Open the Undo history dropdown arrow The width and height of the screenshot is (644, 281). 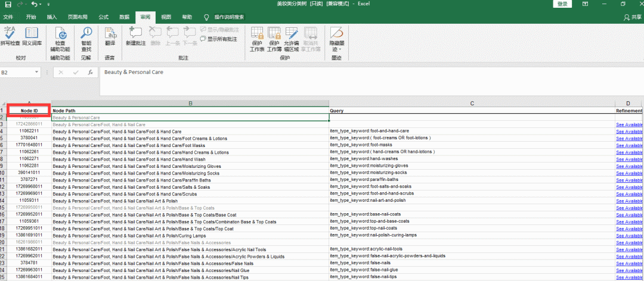[40, 4]
